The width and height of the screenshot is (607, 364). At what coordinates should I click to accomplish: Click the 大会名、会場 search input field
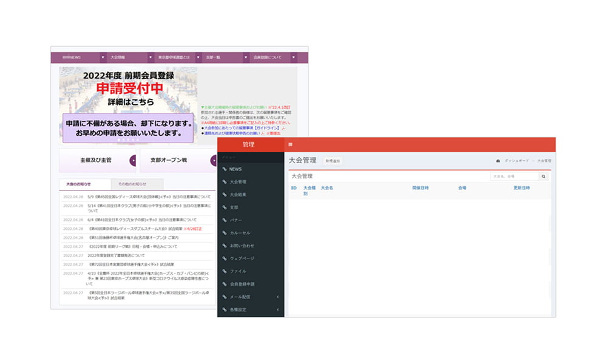[514, 177]
